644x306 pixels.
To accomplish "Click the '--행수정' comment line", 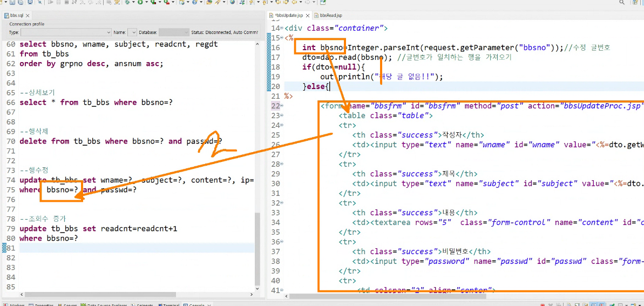I will (33, 171).
